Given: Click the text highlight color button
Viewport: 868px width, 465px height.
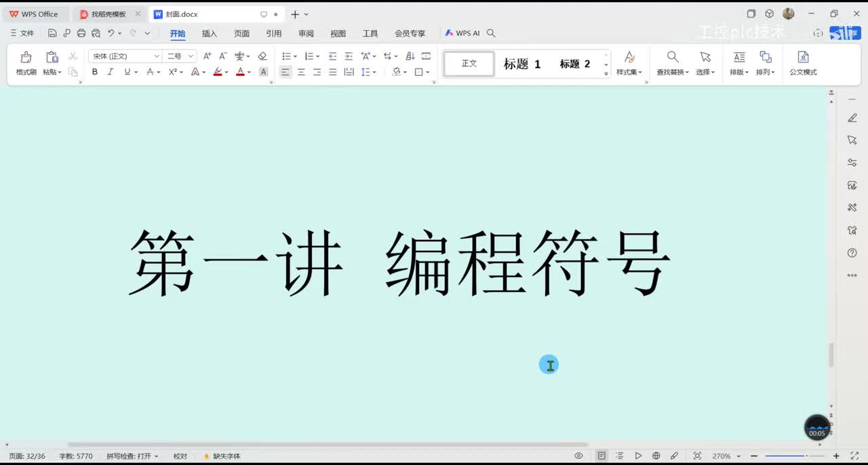Looking at the screenshot, I should point(218,72).
